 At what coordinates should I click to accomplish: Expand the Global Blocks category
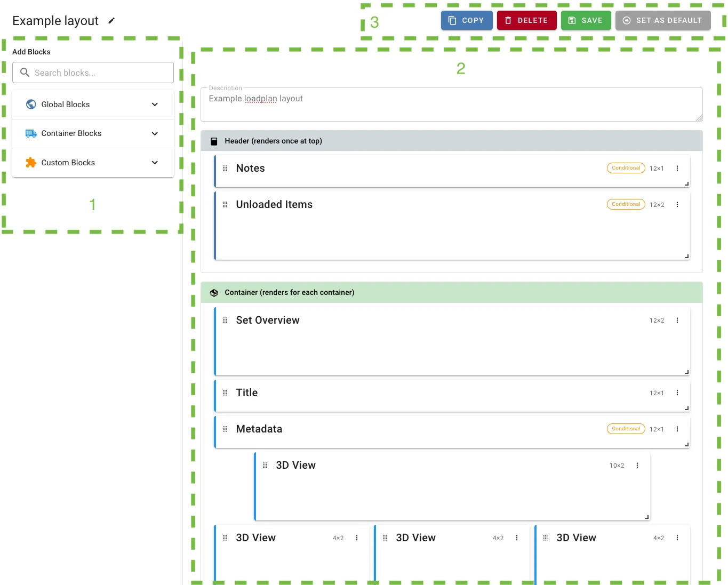(x=155, y=104)
